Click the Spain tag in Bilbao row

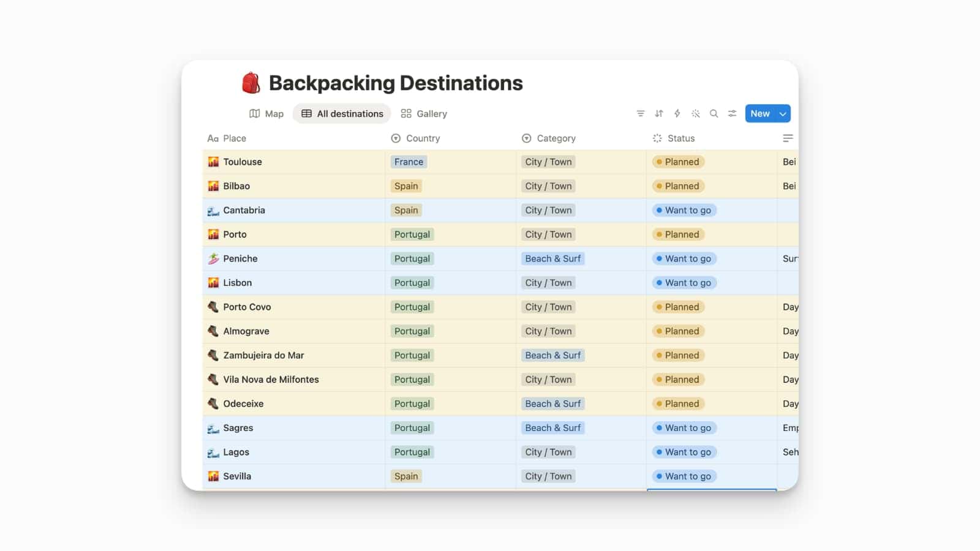(x=406, y=186)
